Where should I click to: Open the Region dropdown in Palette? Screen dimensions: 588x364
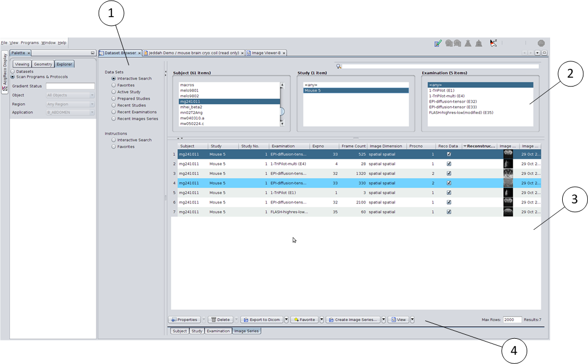click(x=70, y=104)
